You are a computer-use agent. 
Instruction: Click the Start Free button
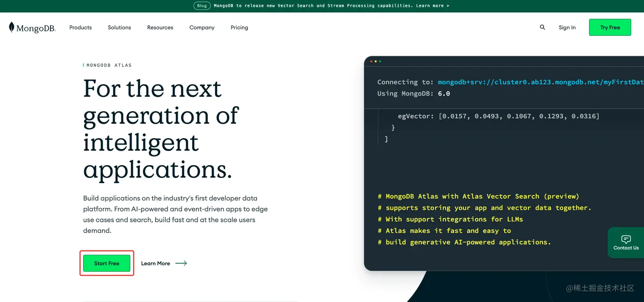point(106,263)
